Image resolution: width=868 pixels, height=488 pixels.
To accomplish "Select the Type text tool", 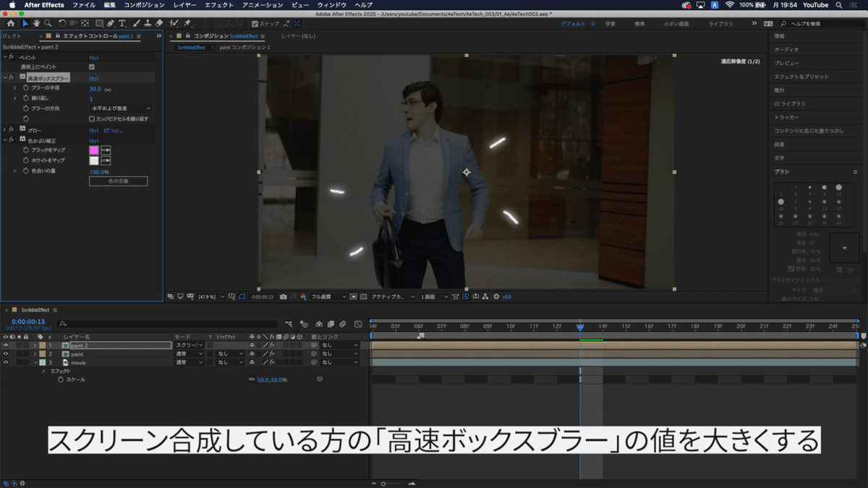I will coord(122,23).
